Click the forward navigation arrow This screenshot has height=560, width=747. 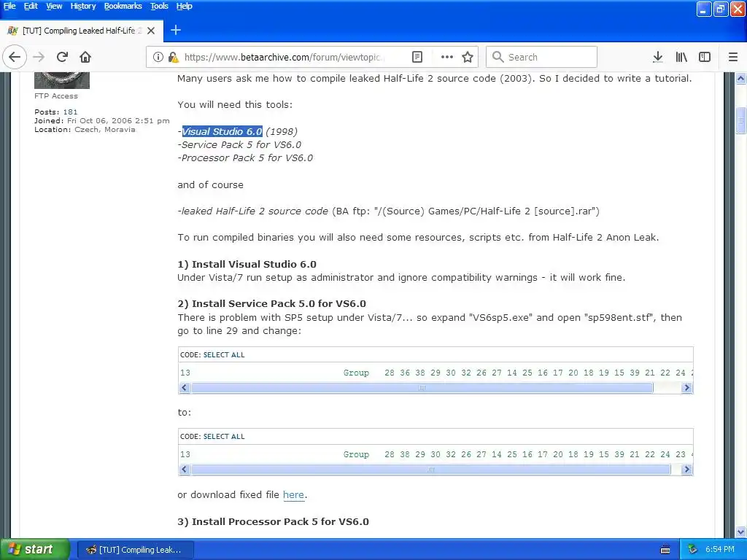39,57
